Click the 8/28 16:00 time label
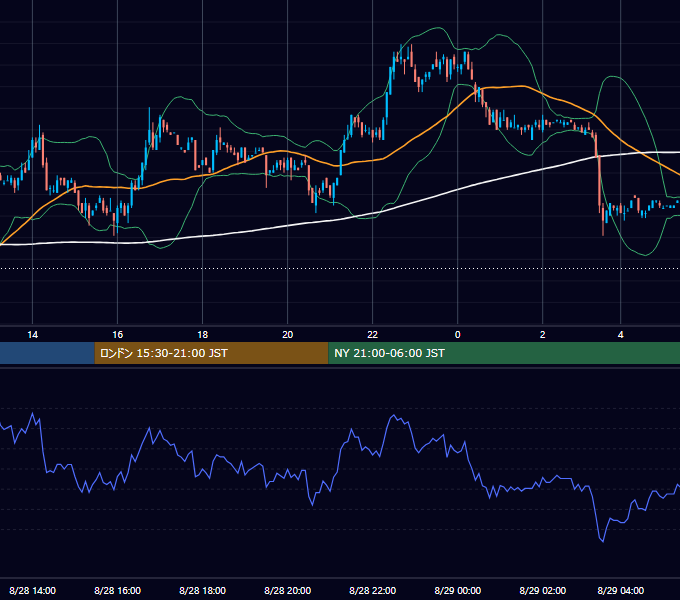The image size is (680, 600). [x=118, y=590]
